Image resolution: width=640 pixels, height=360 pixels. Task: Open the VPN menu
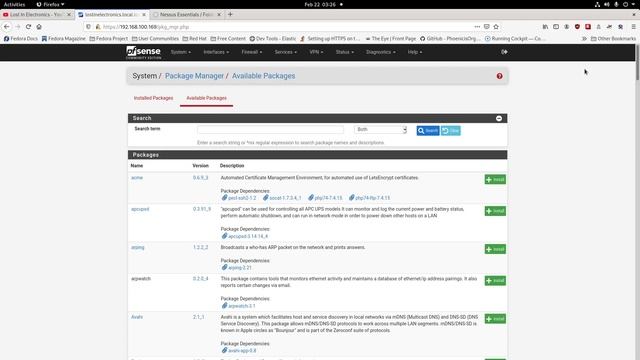point(316,52)
